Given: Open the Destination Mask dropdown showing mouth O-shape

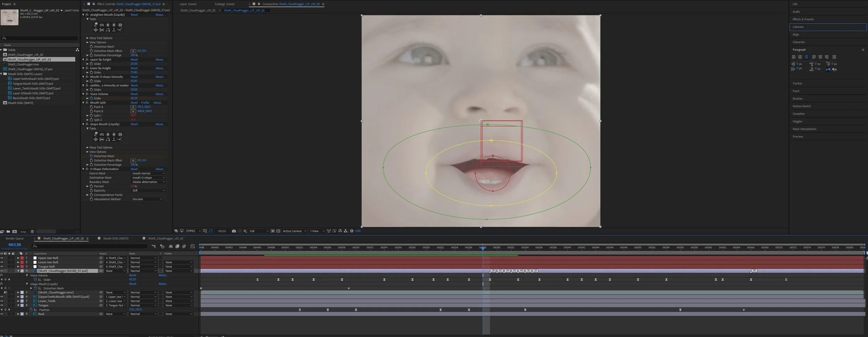Looking at the screenshot, I should point(148,177).
